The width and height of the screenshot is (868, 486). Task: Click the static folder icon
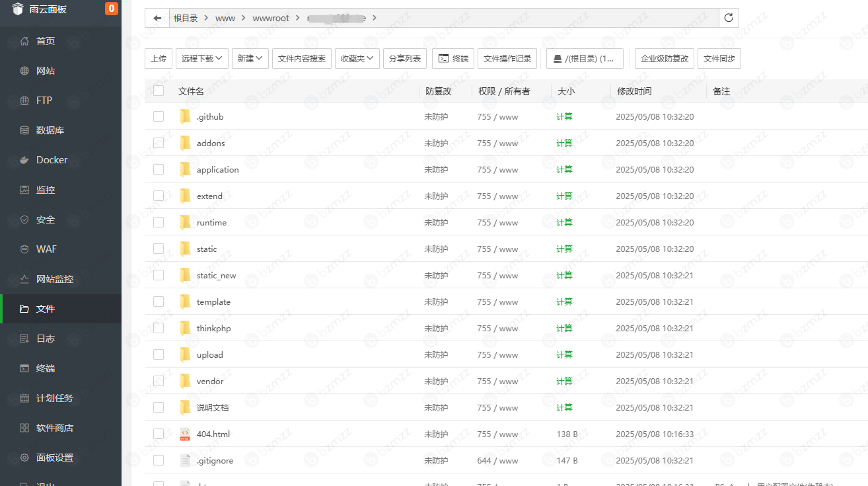[185, 249]
